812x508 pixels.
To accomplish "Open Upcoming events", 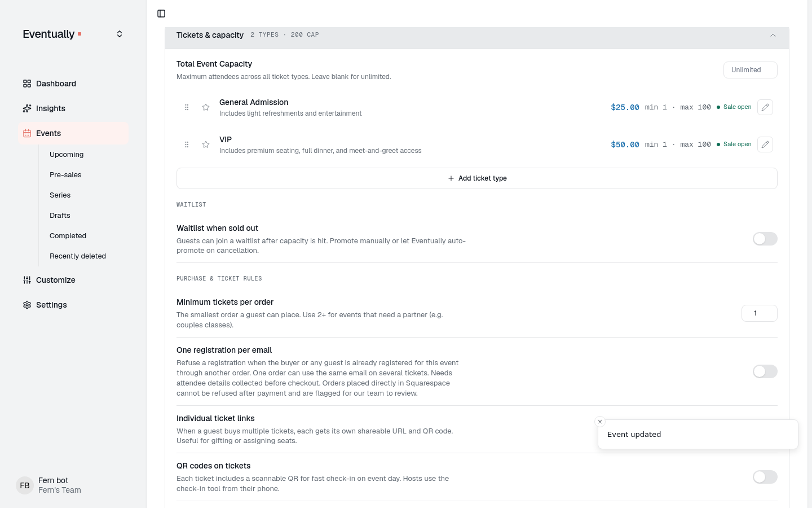I will pos(67,155).
